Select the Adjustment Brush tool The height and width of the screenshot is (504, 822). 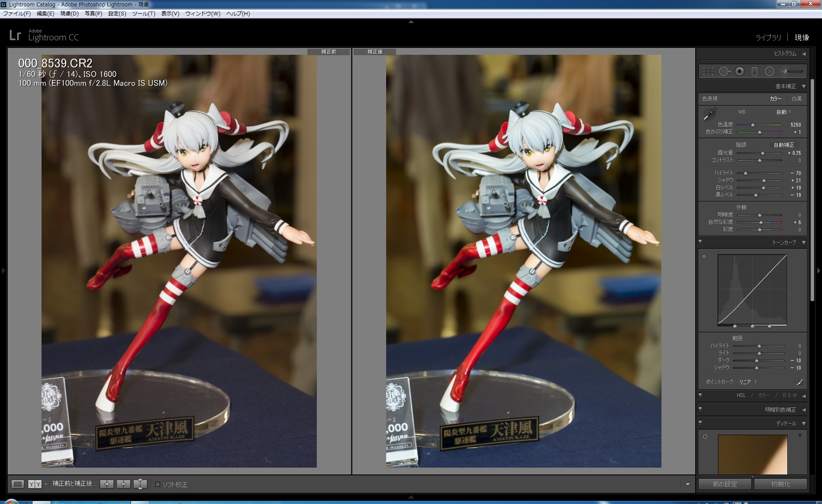[x=792, y=71]
